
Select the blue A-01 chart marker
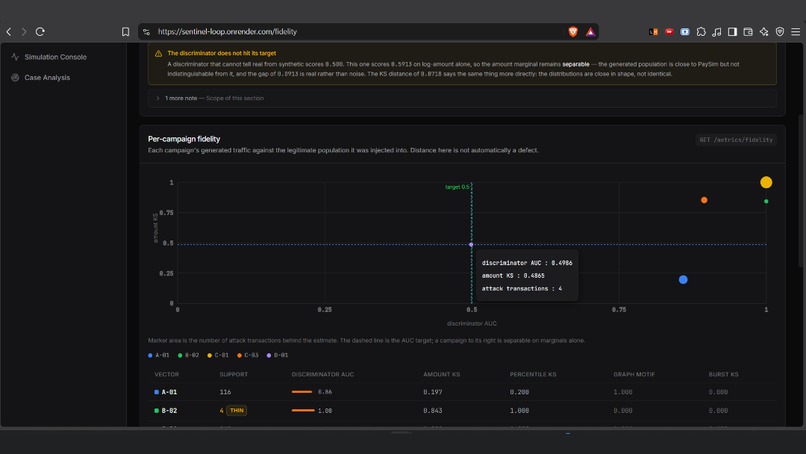click(683, 280)
